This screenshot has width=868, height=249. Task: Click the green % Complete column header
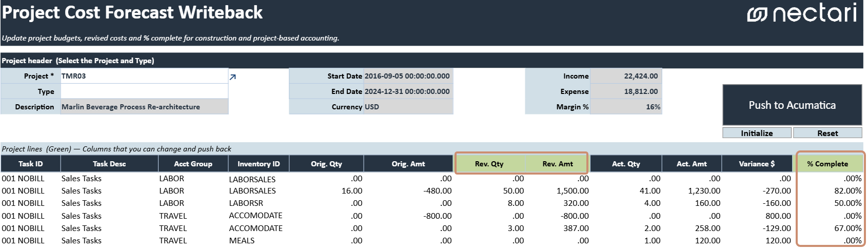(x=827, y=164)
